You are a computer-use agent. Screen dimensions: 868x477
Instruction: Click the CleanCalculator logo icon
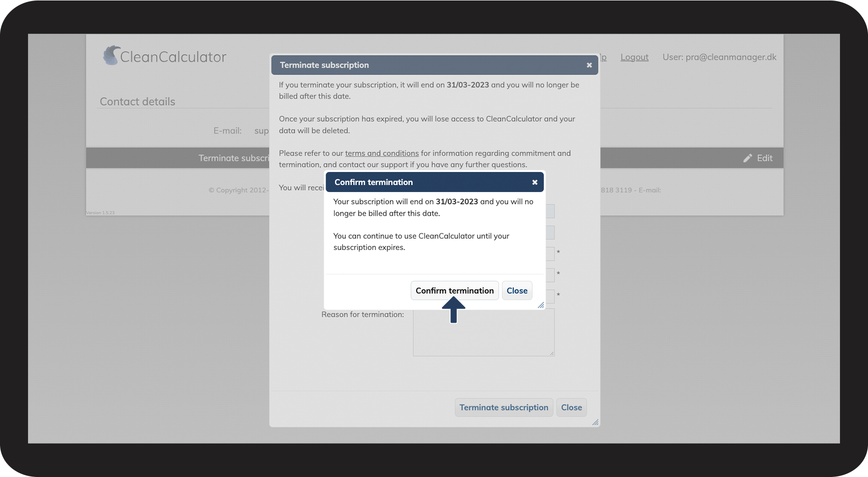point(112,56)
